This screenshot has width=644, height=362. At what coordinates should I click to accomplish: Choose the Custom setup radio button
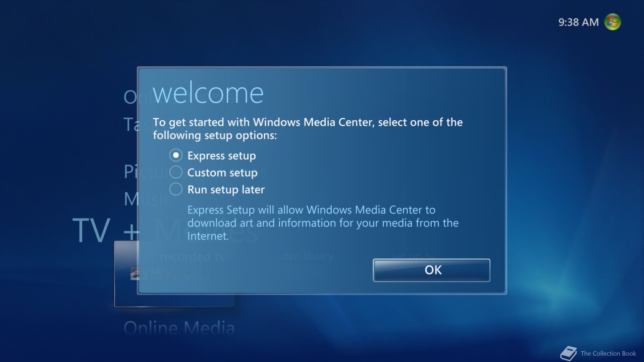tap(176, 172)
